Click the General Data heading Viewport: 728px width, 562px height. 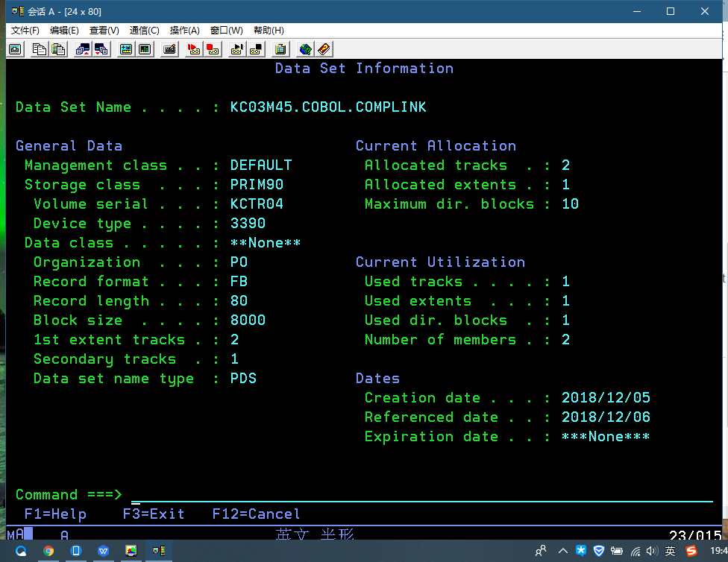pos(69,146)
